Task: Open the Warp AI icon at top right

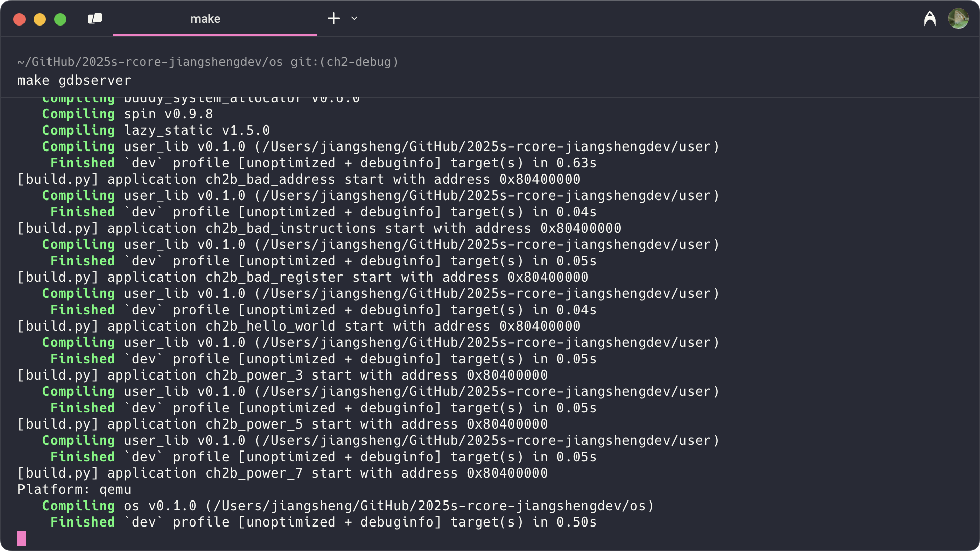Action: click(x=929, y=19)
